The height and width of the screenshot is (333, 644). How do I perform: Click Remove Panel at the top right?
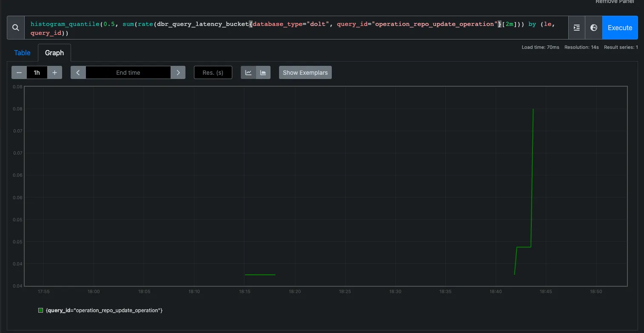point(614,2)
